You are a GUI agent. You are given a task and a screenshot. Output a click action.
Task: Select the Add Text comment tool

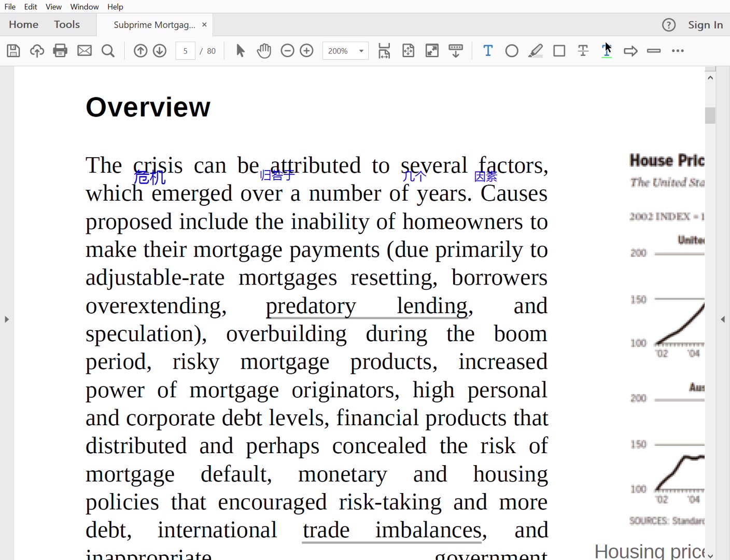click(488, 51)
